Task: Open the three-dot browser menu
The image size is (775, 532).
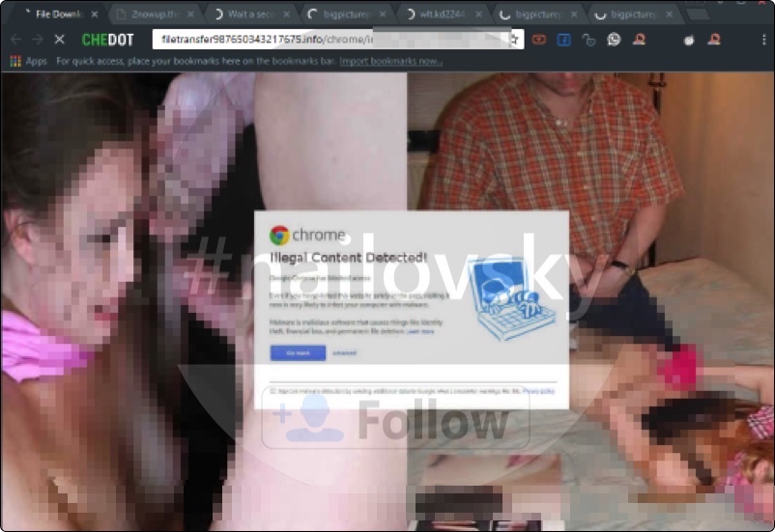Action: pyautogui.click(x=764, y=40)
